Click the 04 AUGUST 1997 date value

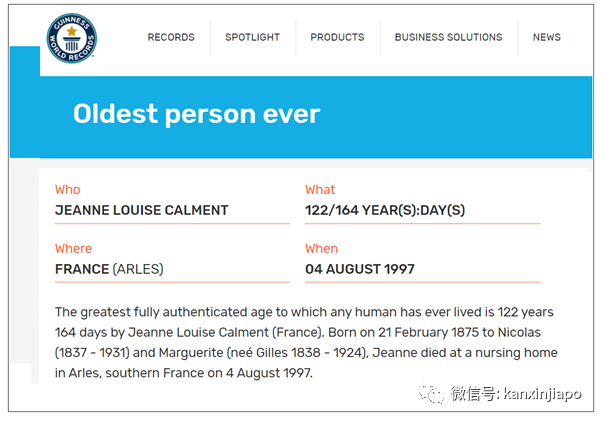click(x=360, y=269)
